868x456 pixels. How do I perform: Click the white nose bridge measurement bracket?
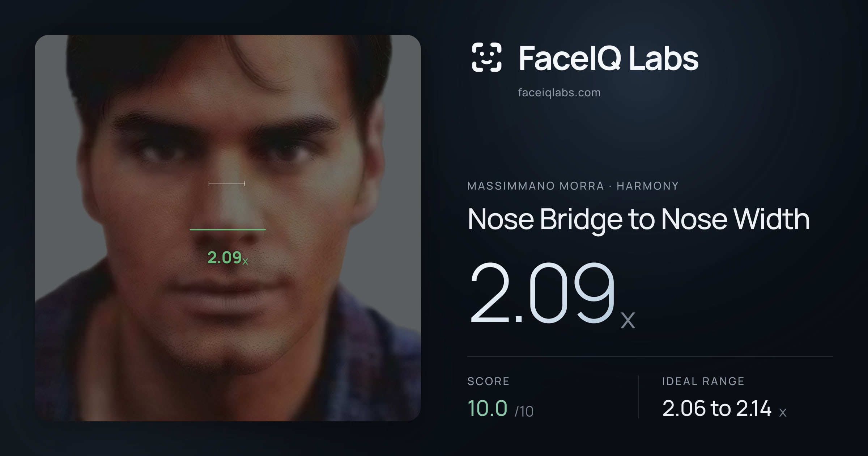[x=227, y=183]
